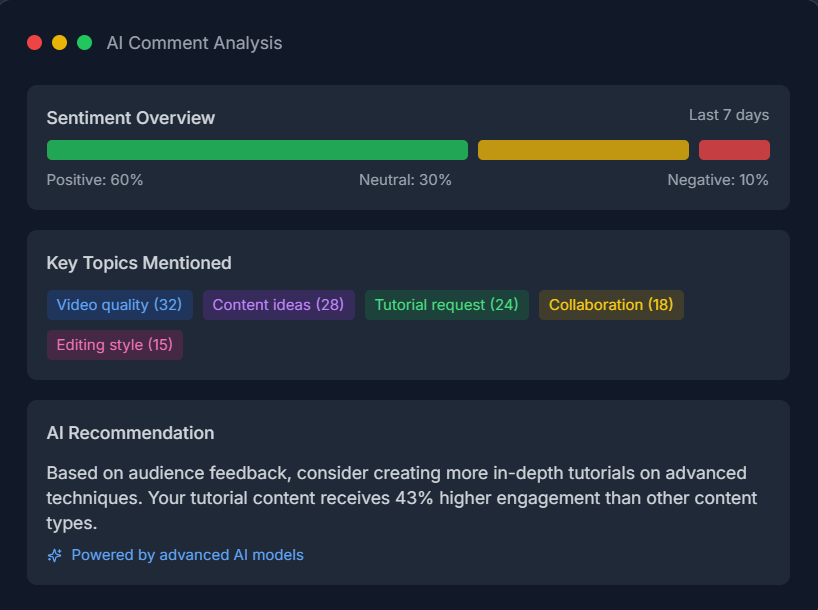
Task: Click the red negative sentiment bar segment
Action: [734, 150]
